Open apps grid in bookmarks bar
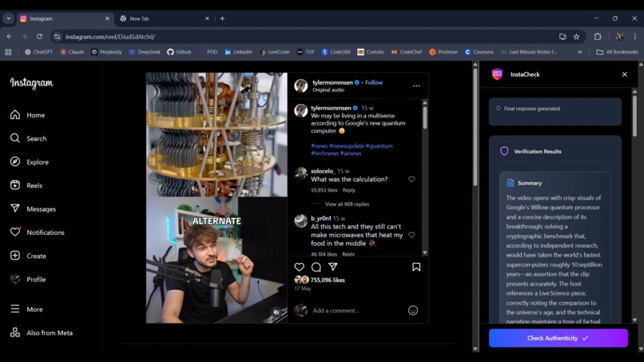This screenshot has width=644, height=362. point(8,52)
